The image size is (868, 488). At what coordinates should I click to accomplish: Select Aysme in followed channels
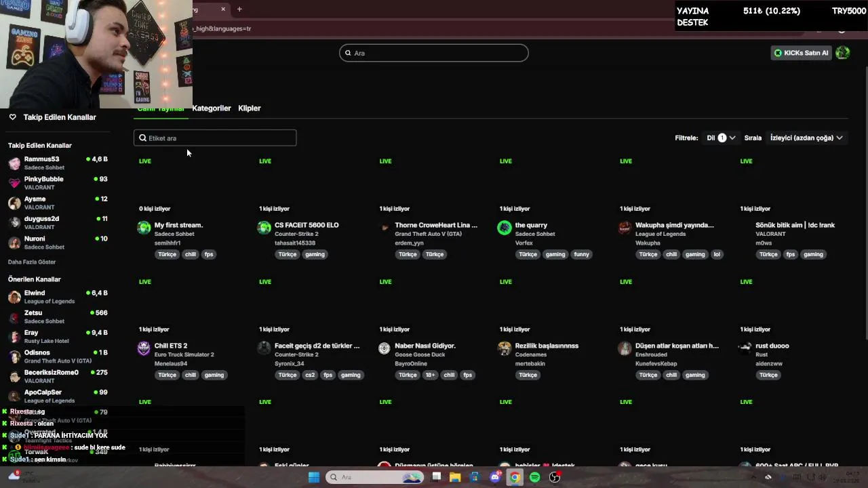[58, 203]
